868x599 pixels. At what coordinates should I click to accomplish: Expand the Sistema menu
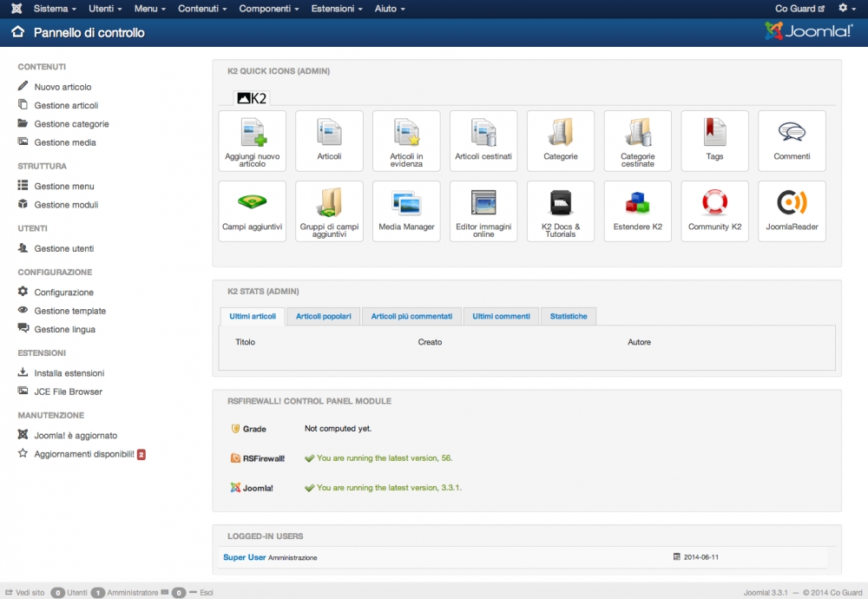tap(55, 9)
